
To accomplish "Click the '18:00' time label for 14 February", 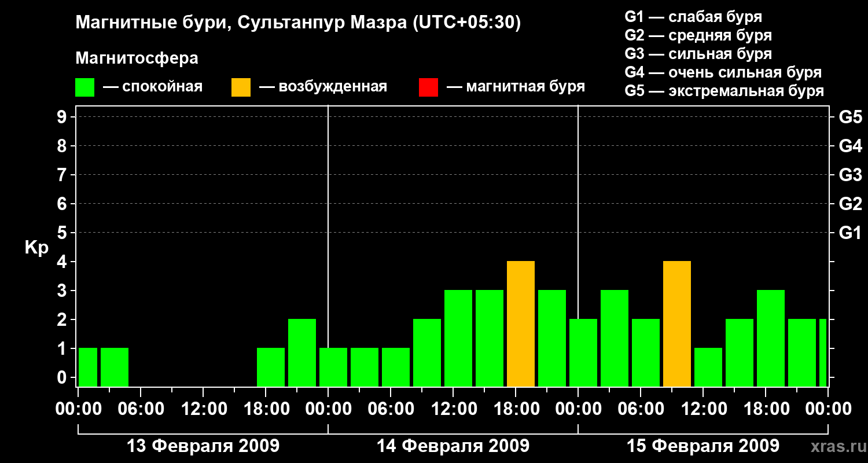I will click(516, 409).
